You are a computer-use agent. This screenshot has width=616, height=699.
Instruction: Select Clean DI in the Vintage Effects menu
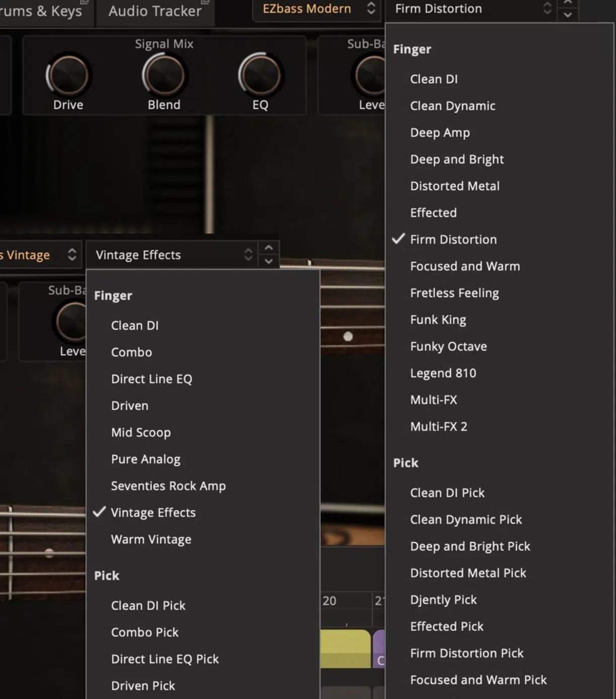click(x=203, y=326)
